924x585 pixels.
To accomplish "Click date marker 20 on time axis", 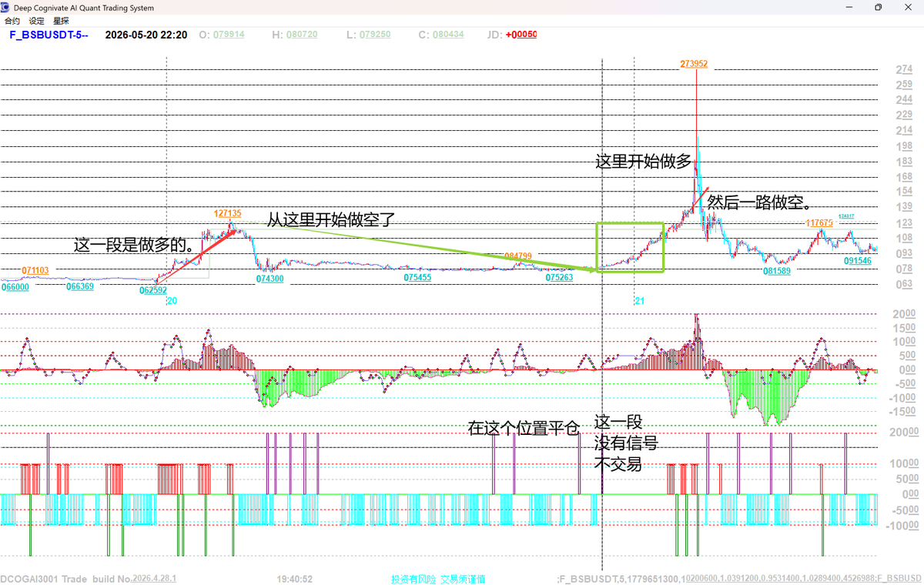I will tap(172, 301).
